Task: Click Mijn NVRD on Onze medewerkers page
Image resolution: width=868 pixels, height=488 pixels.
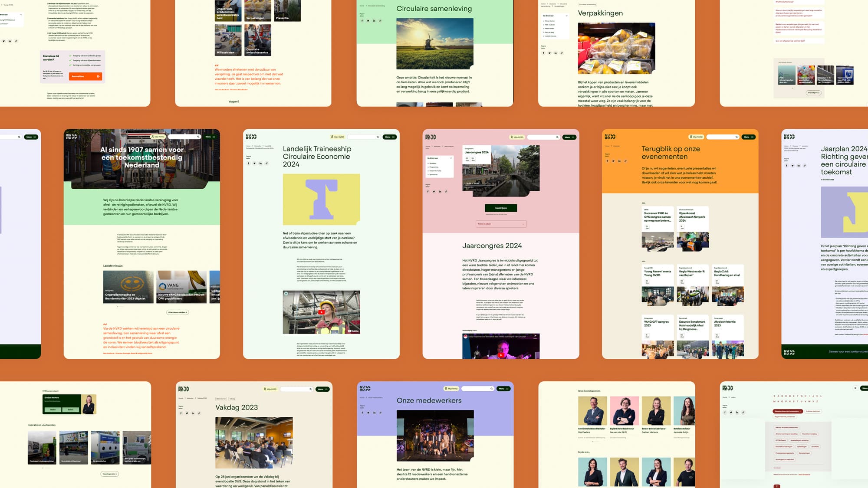Action: [x=451, y=389]
